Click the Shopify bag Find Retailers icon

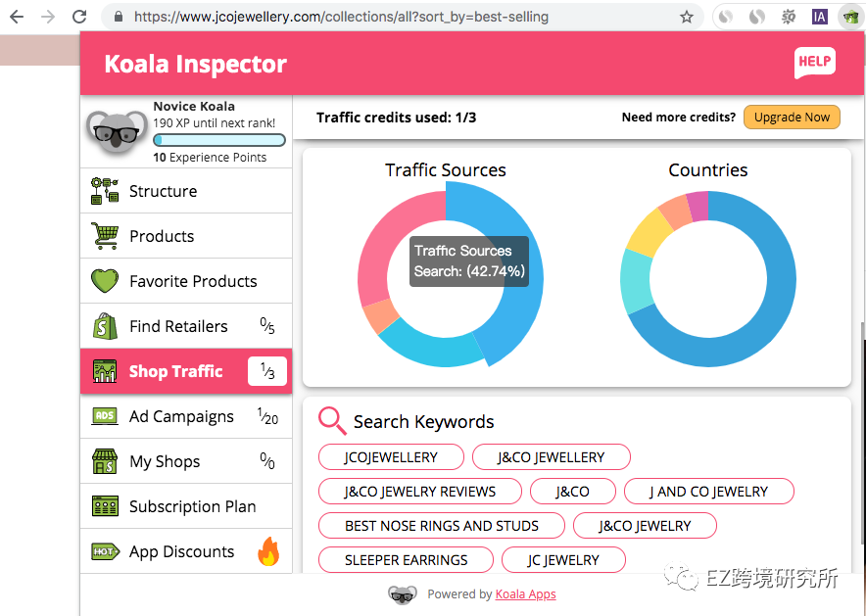105,326
